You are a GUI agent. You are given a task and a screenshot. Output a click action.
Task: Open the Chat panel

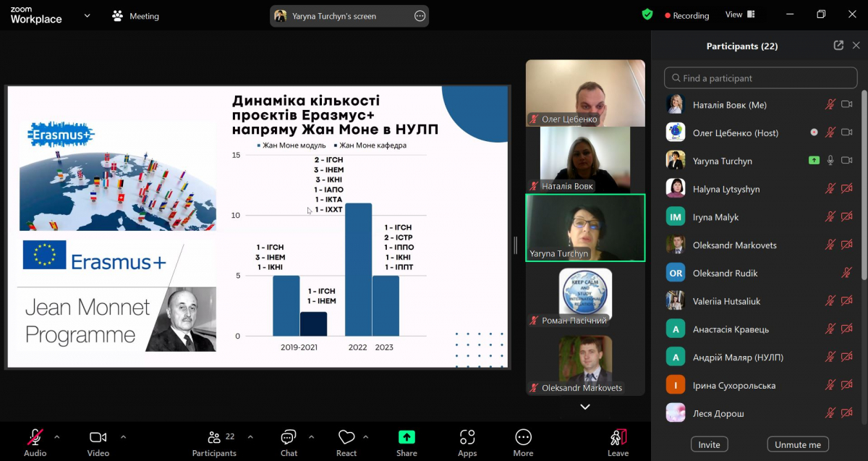[x=289, y=441]
